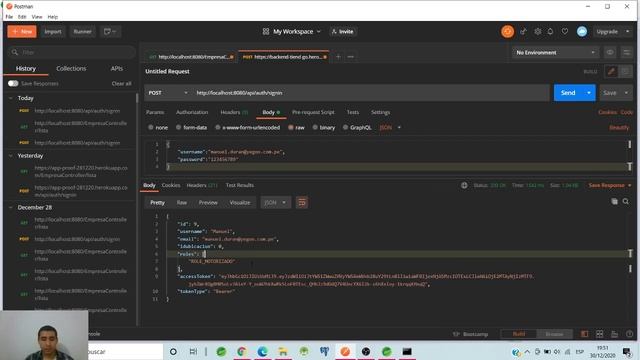Open the POST method dropdown
This screenshot has height=360, width=640.
point(168,93)
